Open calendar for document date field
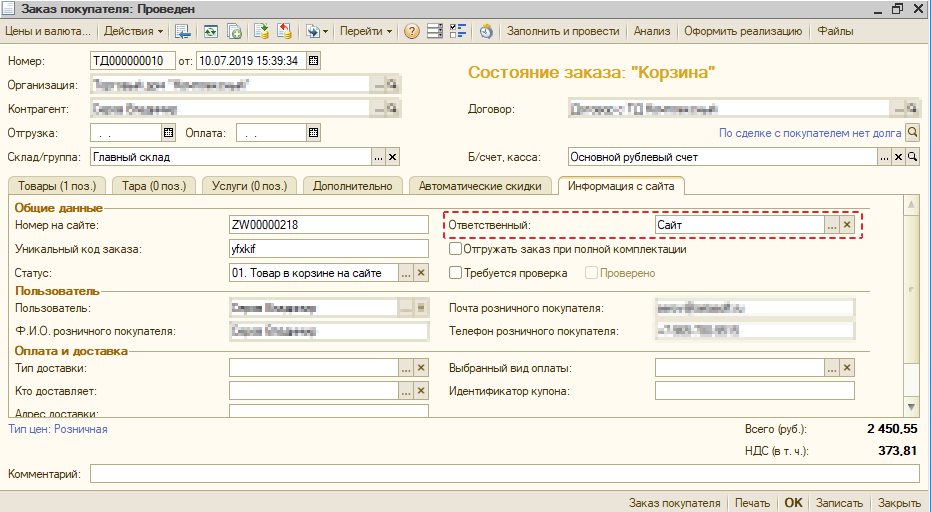The width and height of the screenshot is (931, 512). click(314, 61)
